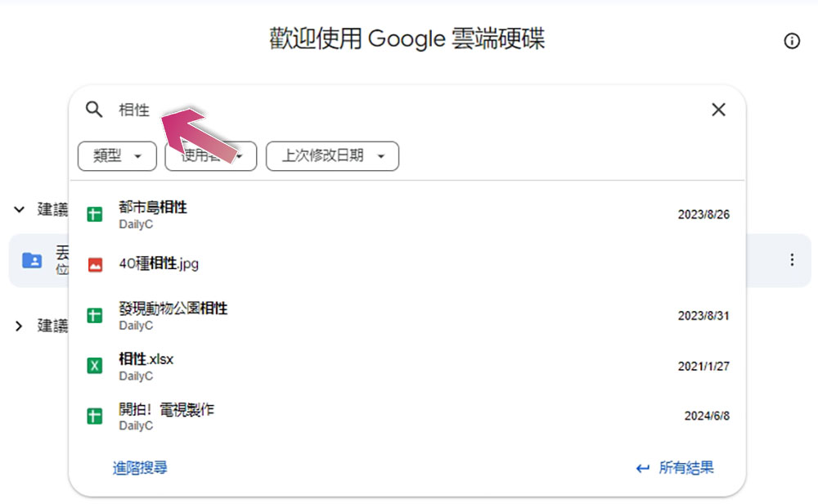Click the Excel icon beside 相性.xlsx
The image size is (818, 504).
tap(94, 366)
